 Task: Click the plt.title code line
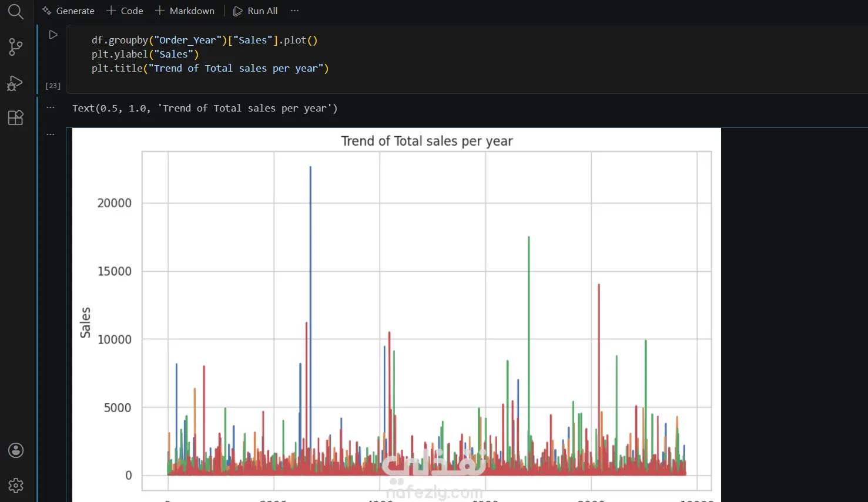point(210,68)
